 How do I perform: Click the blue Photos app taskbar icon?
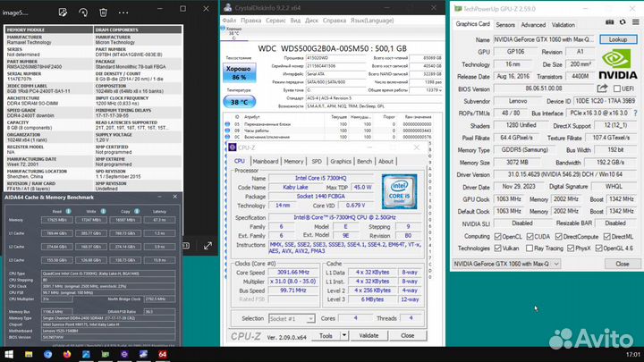coord(86,354)
